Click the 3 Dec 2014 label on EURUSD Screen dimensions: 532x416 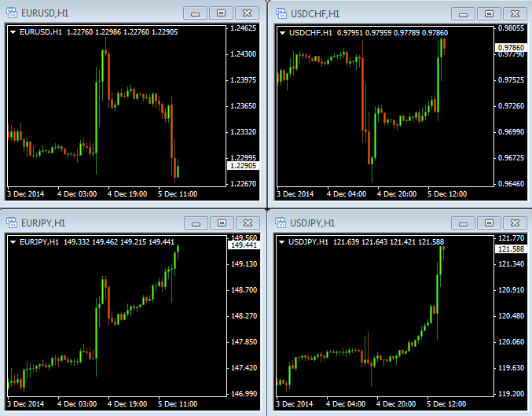25,194
